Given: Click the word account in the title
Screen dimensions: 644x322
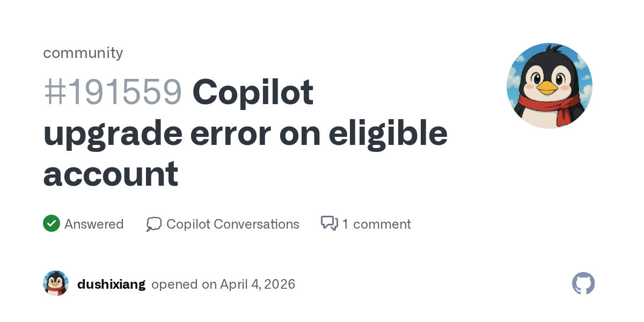Looking at the screenshot, I should (111, 174).
